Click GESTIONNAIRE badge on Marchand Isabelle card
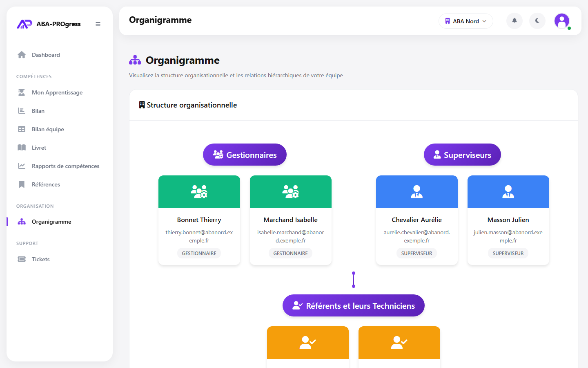The image size is (588, 368). (x=291, y=254)
